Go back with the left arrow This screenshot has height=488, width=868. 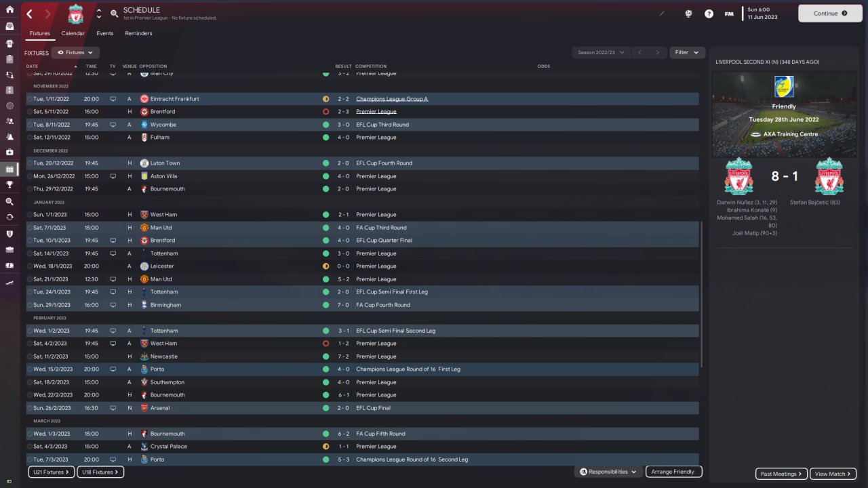[x=29, y=14]
